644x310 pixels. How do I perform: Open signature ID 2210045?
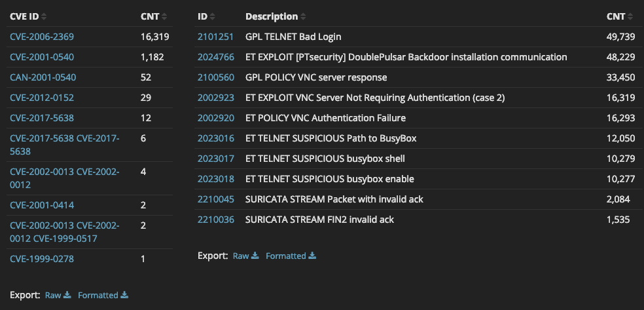pyautogui.click(x=215, y=199)
